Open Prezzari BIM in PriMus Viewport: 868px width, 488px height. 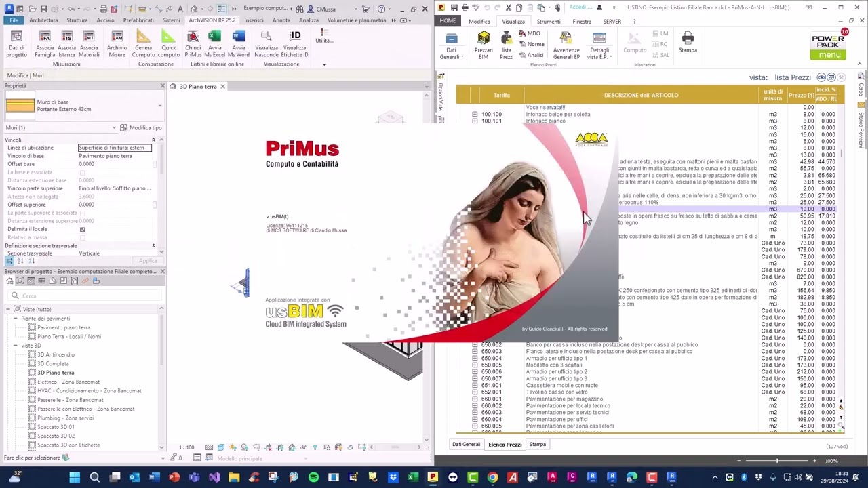pos(484,45)
